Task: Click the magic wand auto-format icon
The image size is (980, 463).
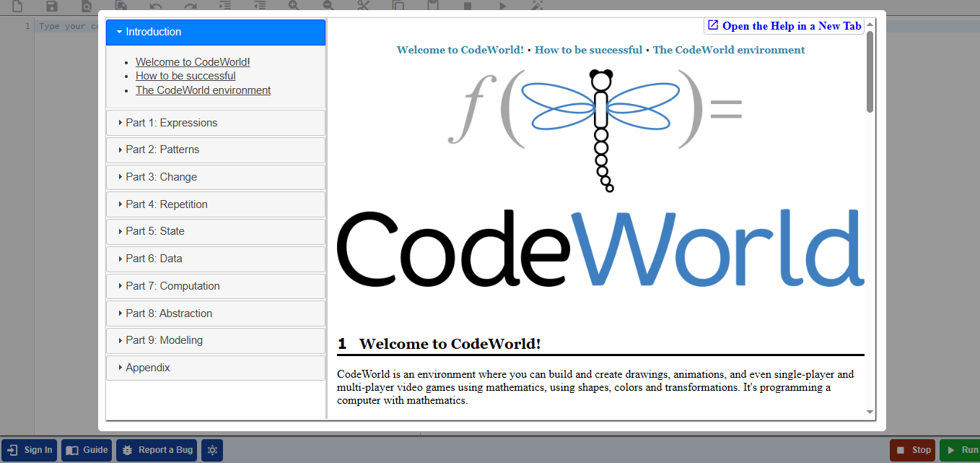Action: (x=536, y=5)
